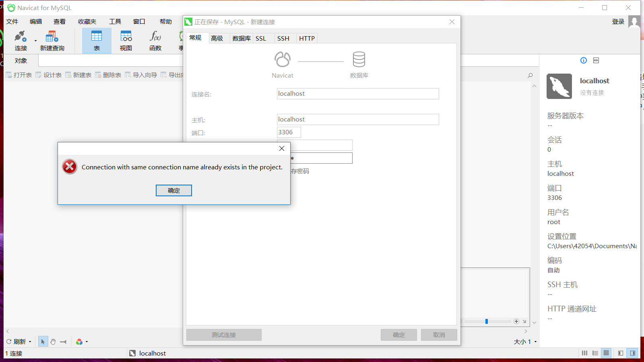644x362 pixels.
Task: Switch to ER diagram view icon
Action: pos(606,353)
